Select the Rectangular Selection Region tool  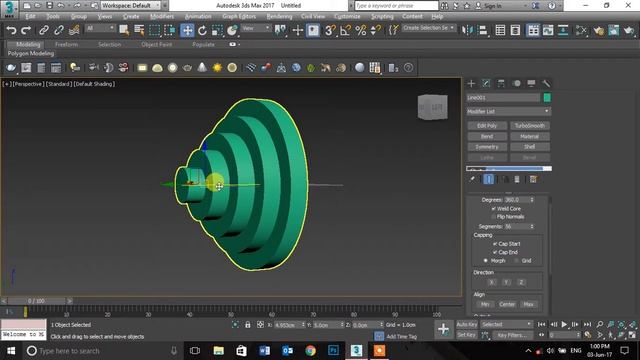(155, 30)
